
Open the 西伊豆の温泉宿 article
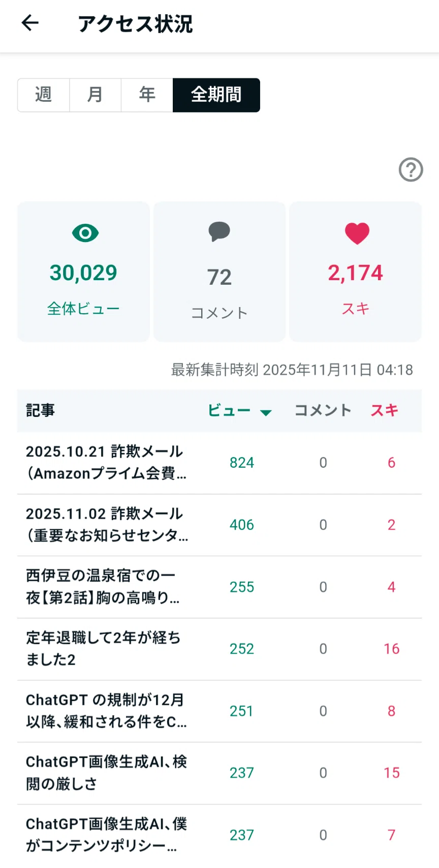219,587
